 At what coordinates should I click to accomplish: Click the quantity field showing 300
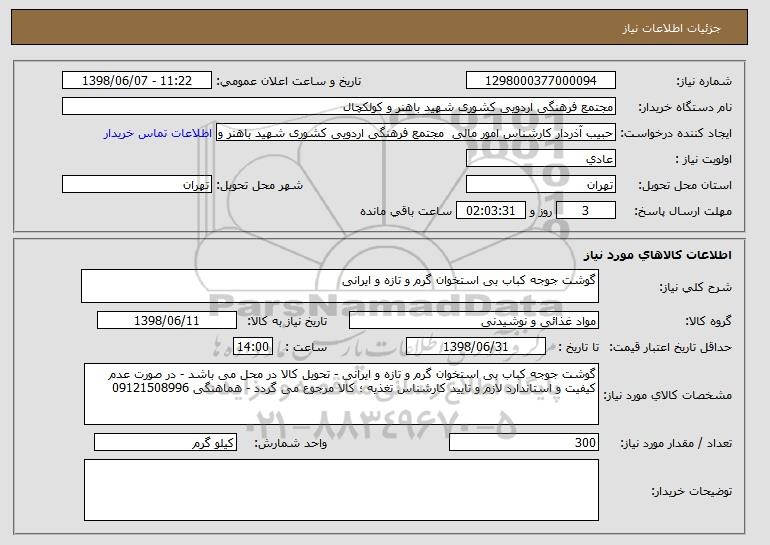point(524,443)
